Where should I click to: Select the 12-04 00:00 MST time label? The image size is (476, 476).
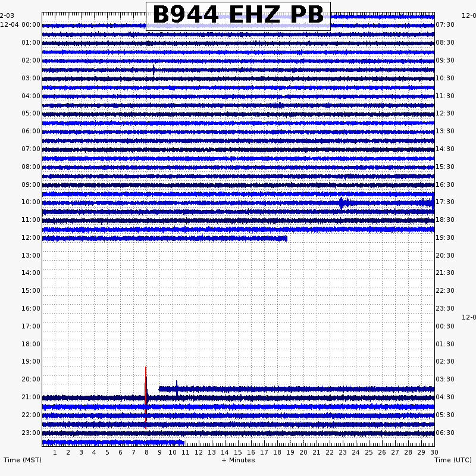tap(20, 24)
